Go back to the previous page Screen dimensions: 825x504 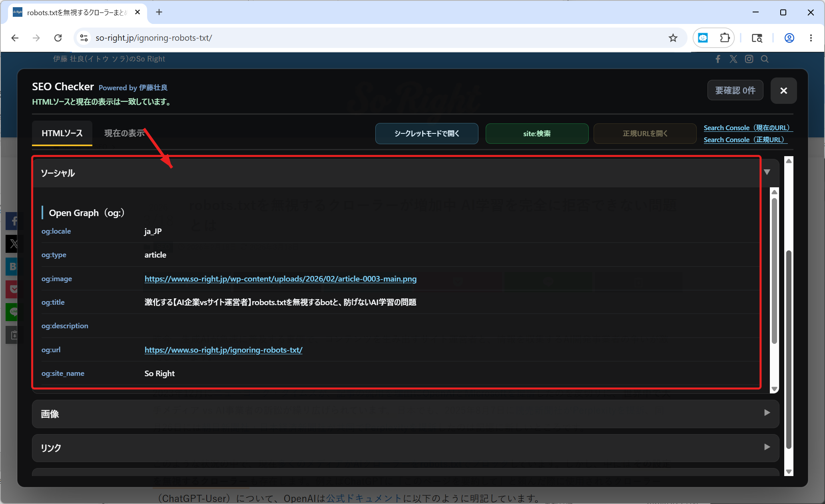click(x=15, y=38)
